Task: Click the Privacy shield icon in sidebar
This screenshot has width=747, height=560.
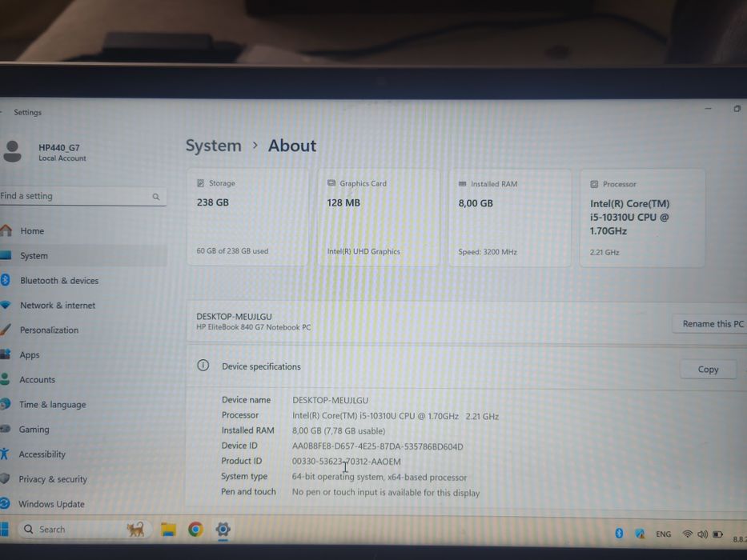Action: coord(5,478)
